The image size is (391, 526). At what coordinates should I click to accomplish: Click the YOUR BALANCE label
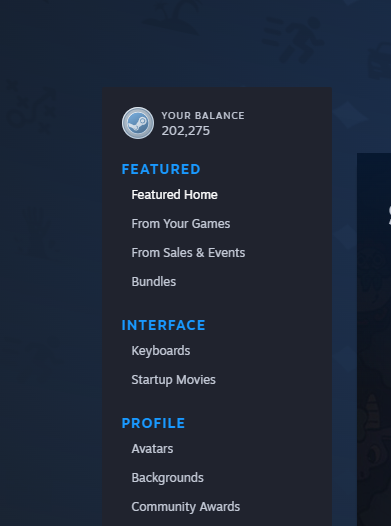(x=203, y=115)
